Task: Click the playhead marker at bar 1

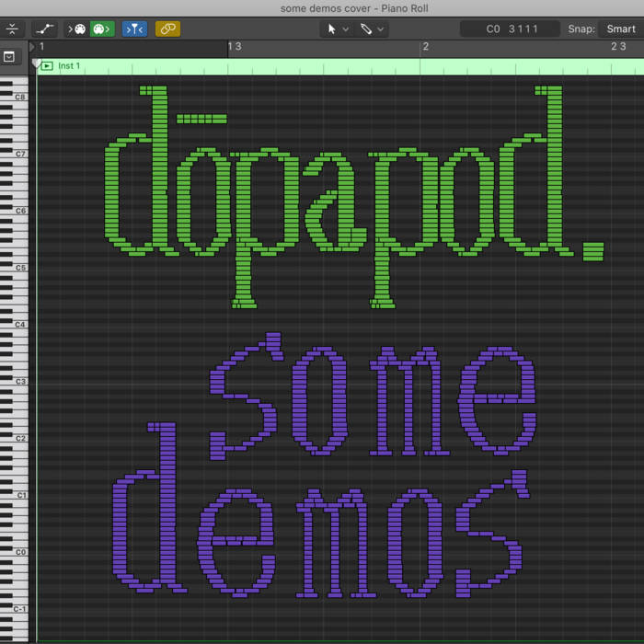Action: click(37, 63)
